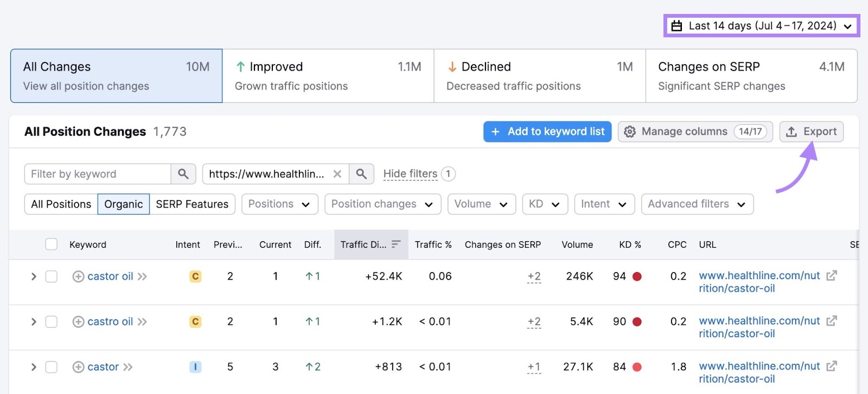Open external link icon for castro oil URL
This screenshot has width=868, height=394.
click(x=831, y=321)
